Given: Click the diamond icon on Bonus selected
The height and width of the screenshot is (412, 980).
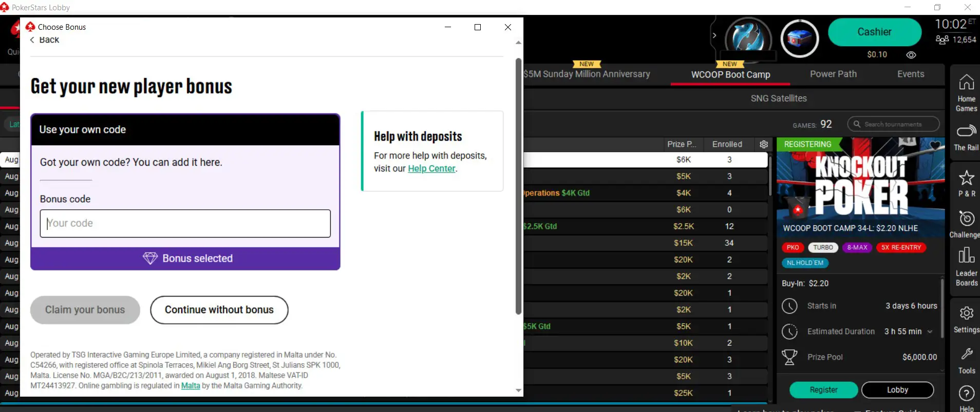Looking at the screenshot, I should pyautogui.click(x=150, y=258).
